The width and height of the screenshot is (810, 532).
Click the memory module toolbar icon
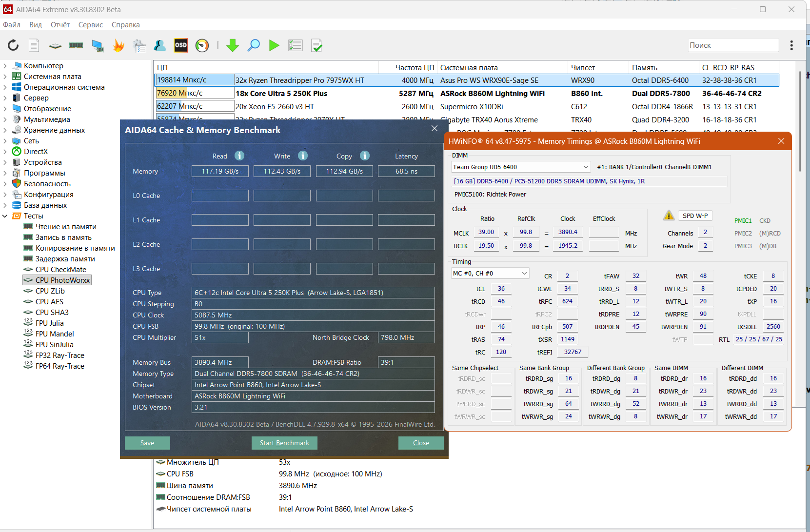coord(76,45)
